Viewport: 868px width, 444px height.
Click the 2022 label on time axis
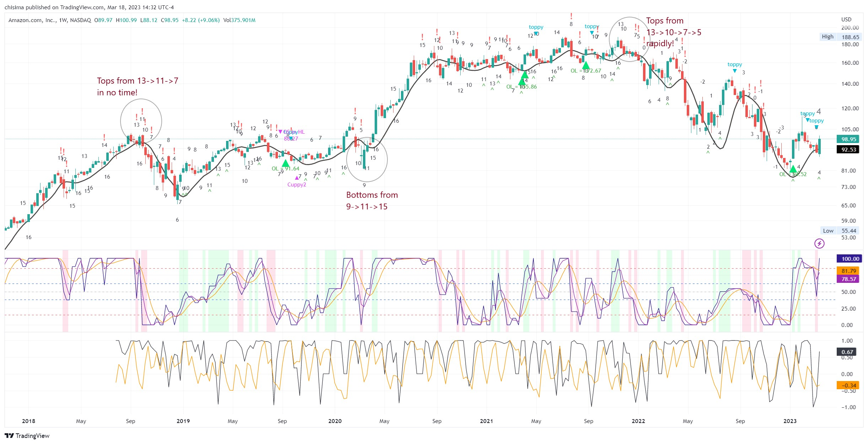tap(638, 421)
